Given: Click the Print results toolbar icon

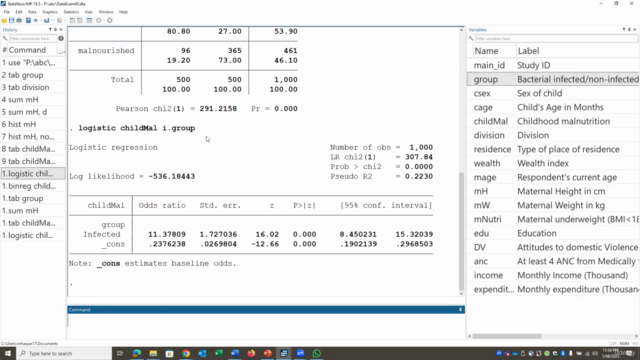Looking at the screenshot, I should tap(19, 20).
